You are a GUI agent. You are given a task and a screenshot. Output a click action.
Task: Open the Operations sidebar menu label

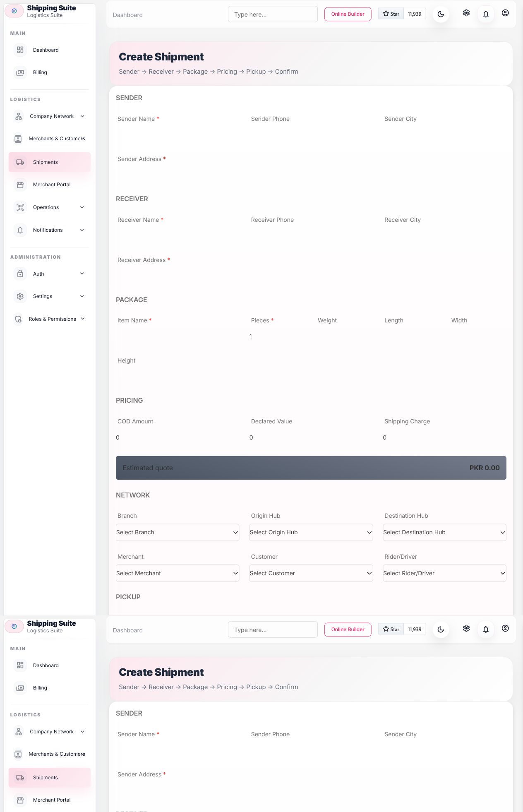click(46, 207)
